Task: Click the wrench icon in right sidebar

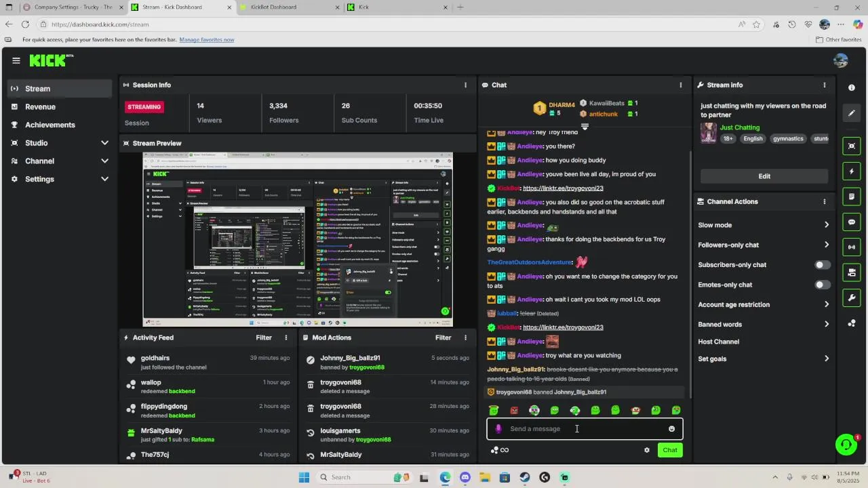Action: click(852, 298)
